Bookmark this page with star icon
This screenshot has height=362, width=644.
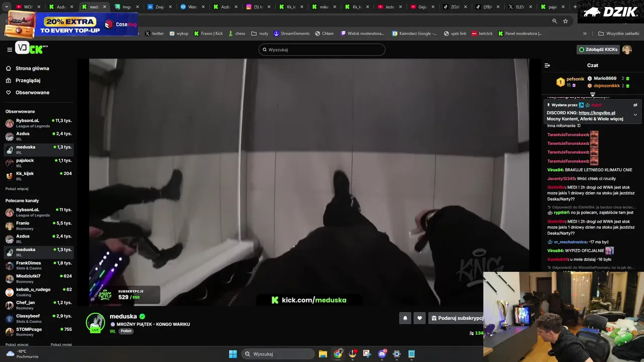coord(566,21)
